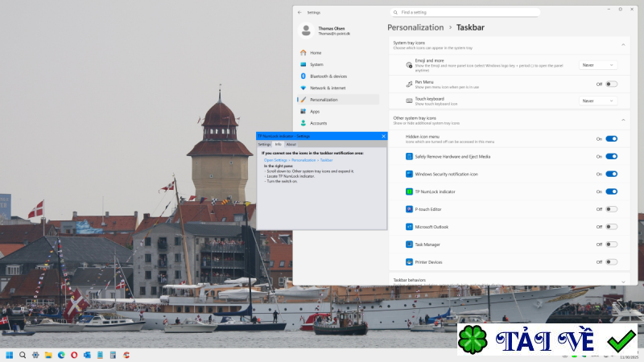Select the Info tab in TP NumLock
Screen dimensions: 644x362
[278, 145]
